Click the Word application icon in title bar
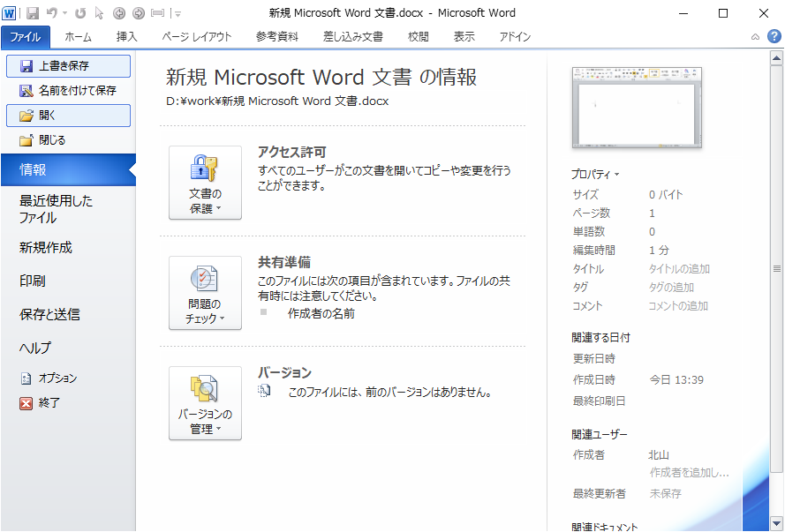The width and height of the screenshot is (785, 532). pyautogui.click(x=9, y=13)
